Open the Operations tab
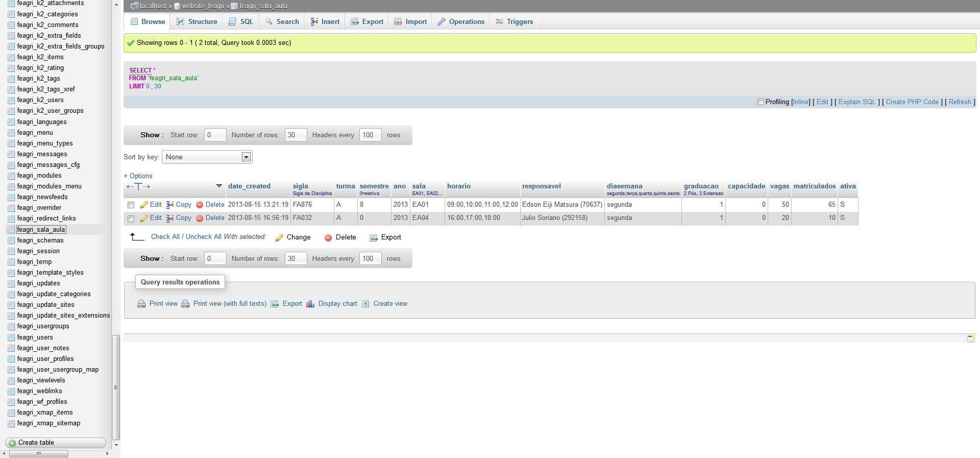980x458 pixels. click(x=461, y=21)
